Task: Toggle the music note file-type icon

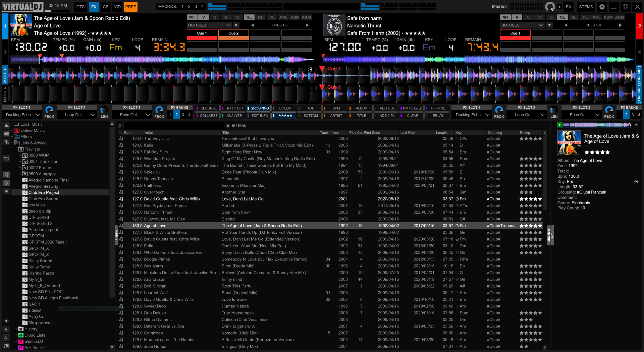Action: point(6,175)
